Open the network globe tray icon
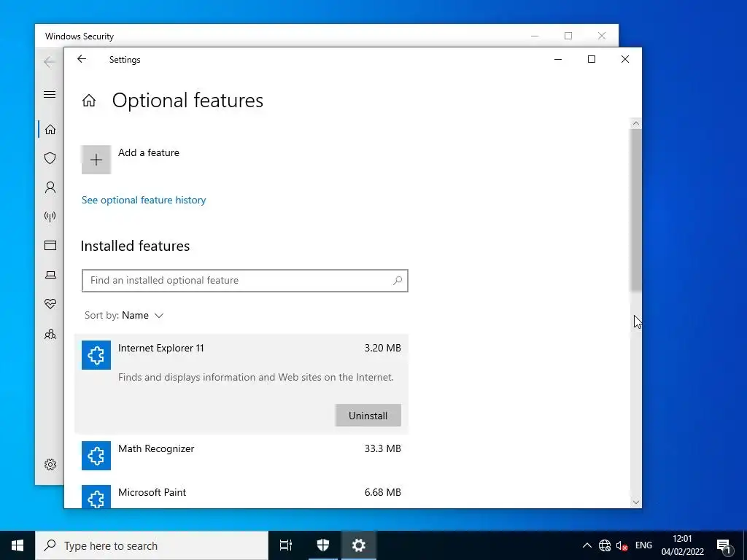The width and height of the screenshot is (747, 560). (x=605, y=545)
